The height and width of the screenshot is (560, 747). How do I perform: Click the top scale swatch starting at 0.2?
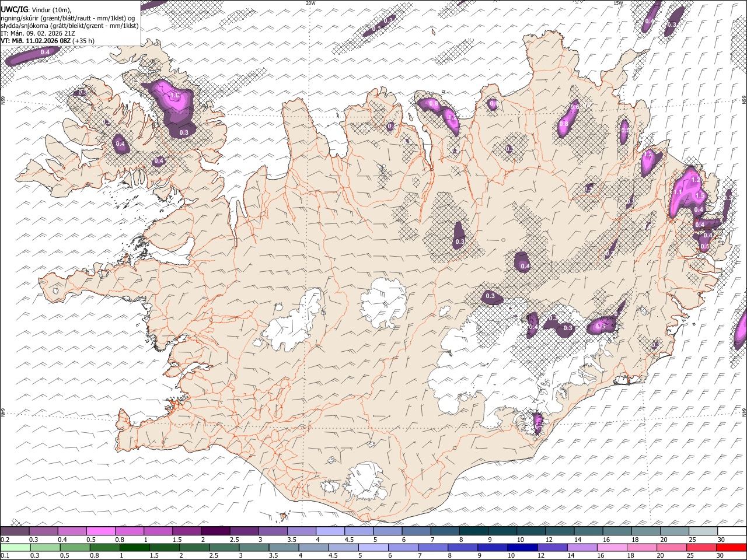[x=15, y=531]
